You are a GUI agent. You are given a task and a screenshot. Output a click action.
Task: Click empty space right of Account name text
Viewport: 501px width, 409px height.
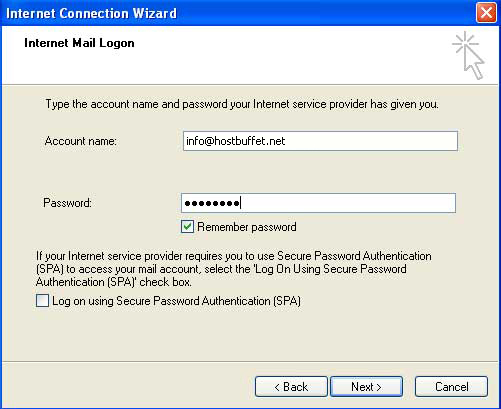click(x=370, y=141)
